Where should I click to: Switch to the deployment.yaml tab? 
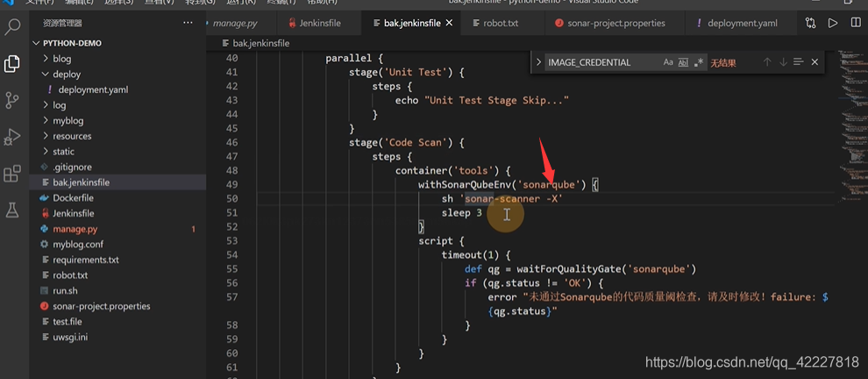click(x=742, y=24)
